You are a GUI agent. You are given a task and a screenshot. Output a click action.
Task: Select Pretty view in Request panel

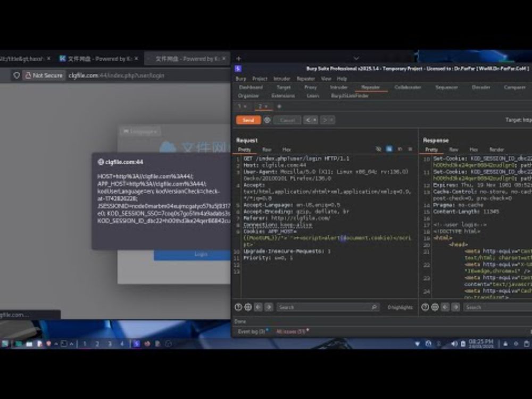click(244, 149)
